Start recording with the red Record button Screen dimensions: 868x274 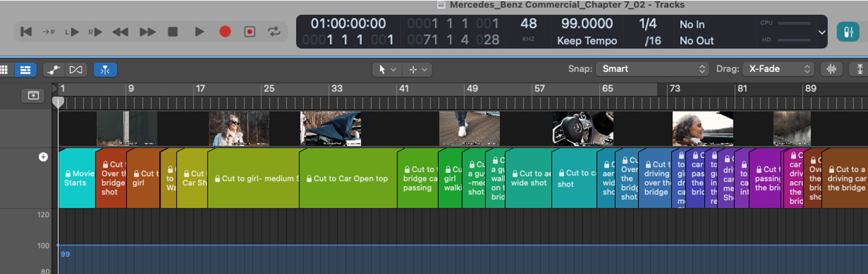225,32
